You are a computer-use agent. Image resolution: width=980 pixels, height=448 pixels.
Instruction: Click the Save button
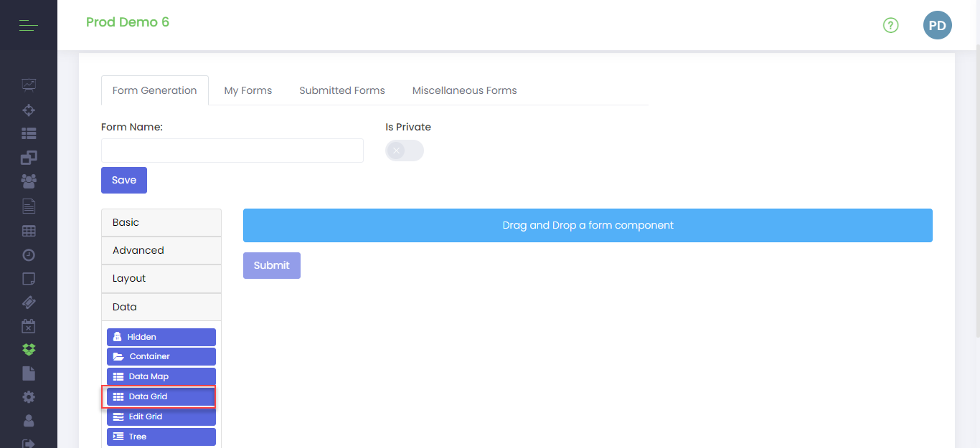coord(124,181)
